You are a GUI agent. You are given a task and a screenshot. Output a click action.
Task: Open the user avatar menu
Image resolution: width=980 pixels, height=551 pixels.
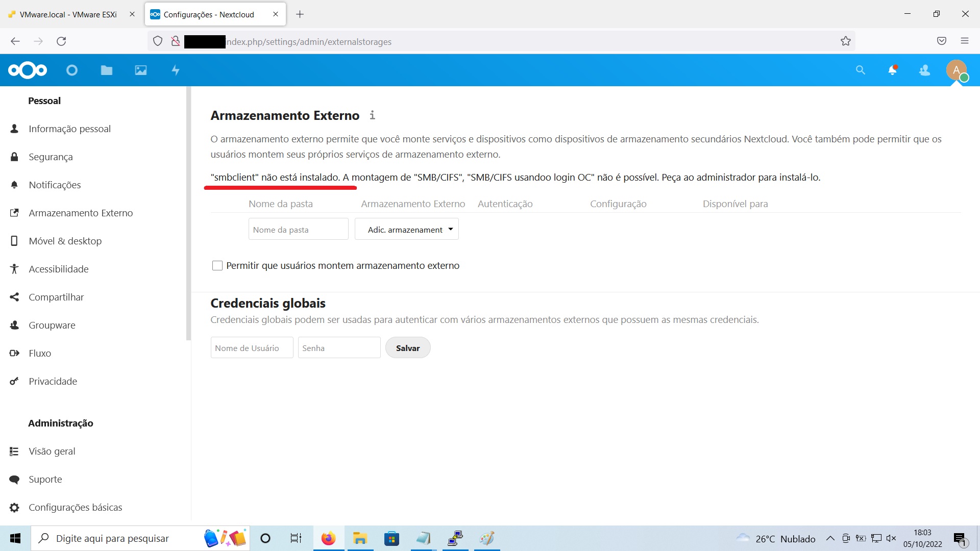[x=957, y=70]
